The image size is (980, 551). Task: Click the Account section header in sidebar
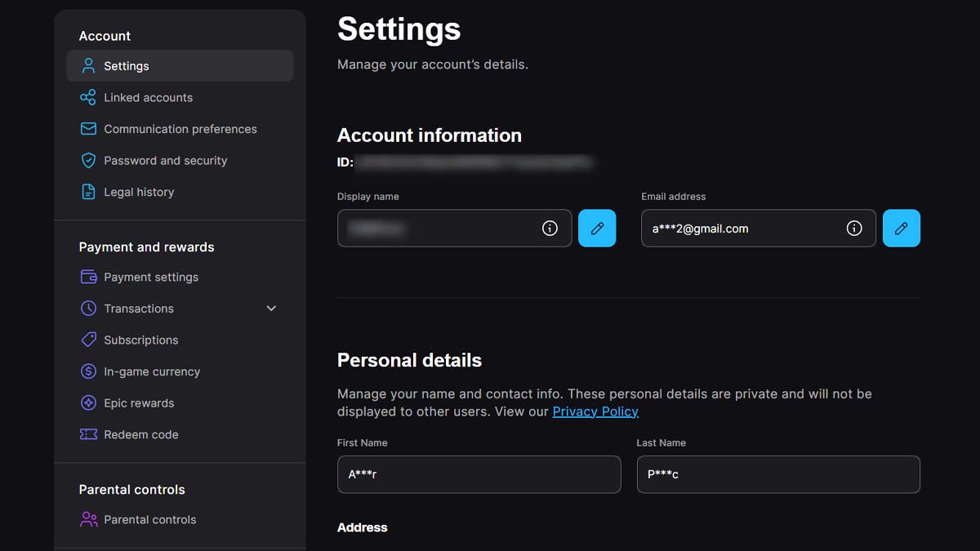point(105,36)
